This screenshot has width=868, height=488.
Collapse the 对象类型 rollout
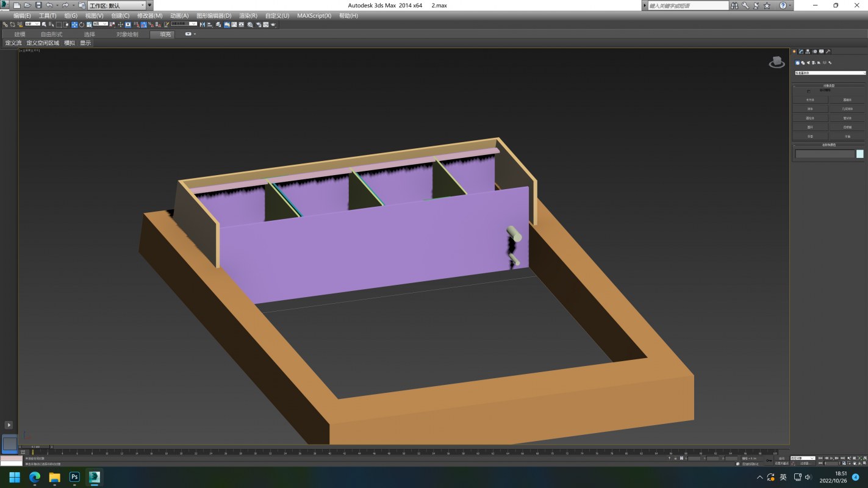[x=828, y=85]
